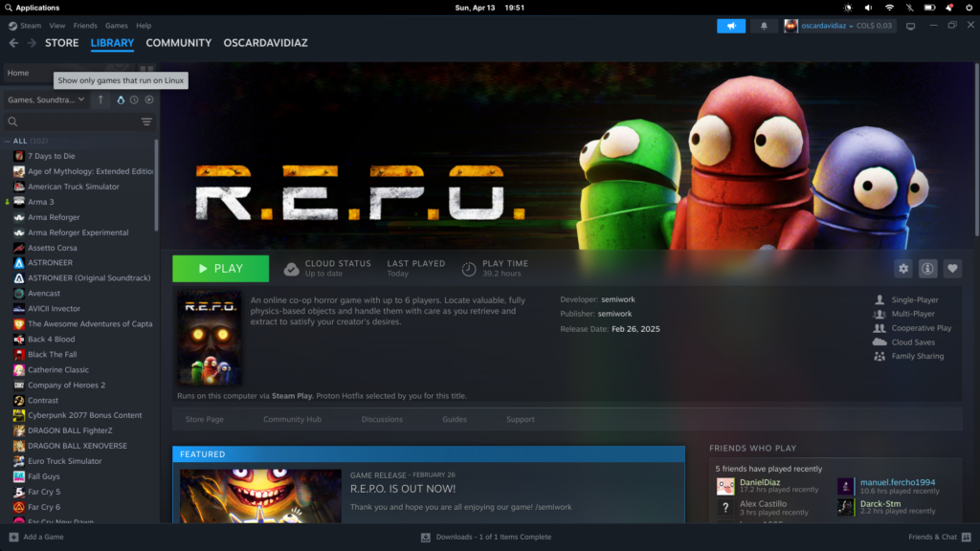Open the R.E.P.O. Store Page link
Viewport: 980px width, 551px height.
(x=205, y=419)
